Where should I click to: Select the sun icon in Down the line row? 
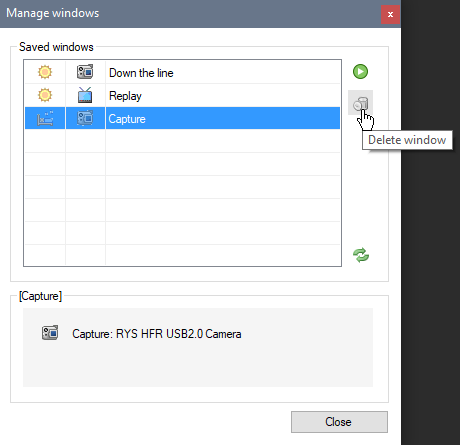coord(45,72)
